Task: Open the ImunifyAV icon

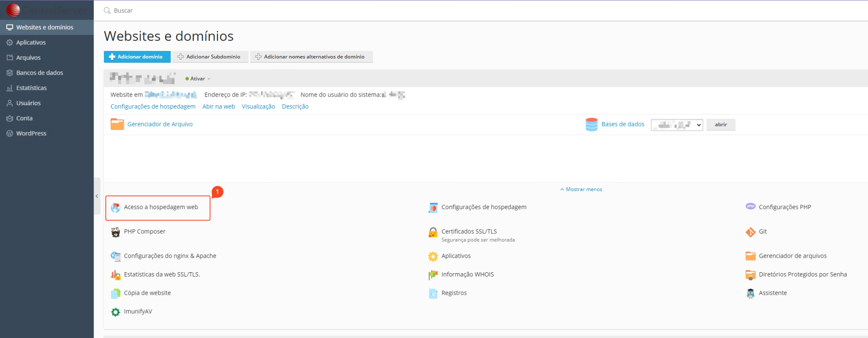Action: click(115, 312)
